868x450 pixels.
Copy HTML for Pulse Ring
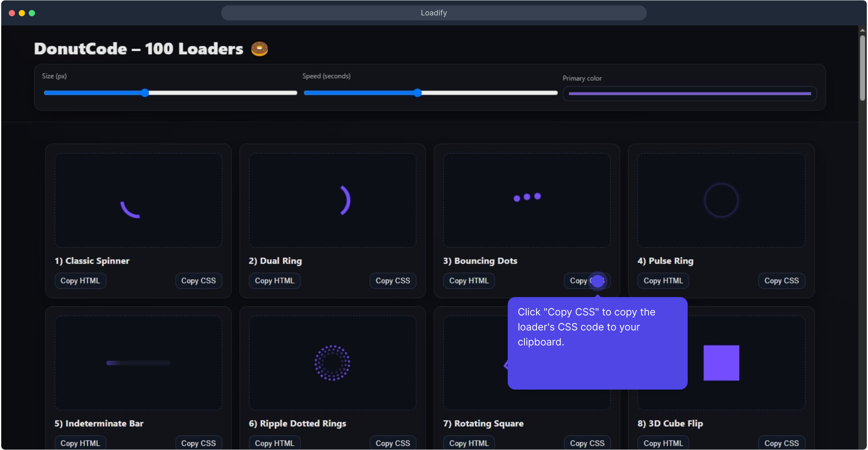(x=663, y=281)
